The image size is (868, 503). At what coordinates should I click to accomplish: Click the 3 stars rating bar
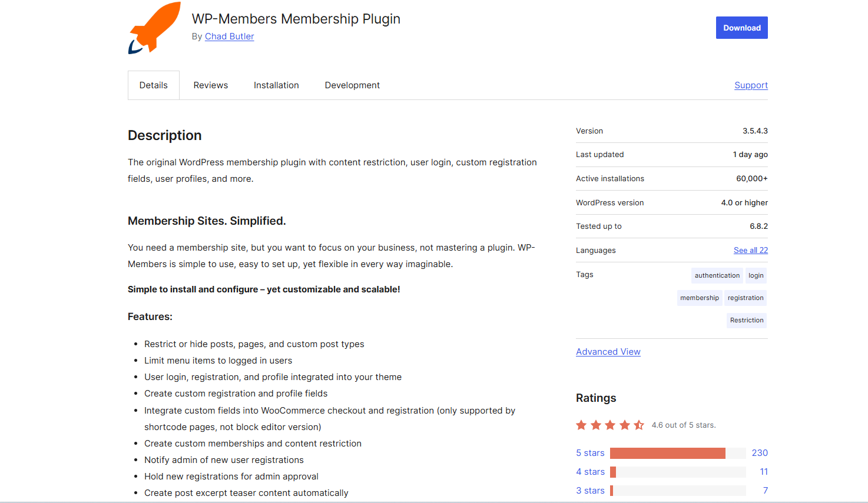coord(678,491)
